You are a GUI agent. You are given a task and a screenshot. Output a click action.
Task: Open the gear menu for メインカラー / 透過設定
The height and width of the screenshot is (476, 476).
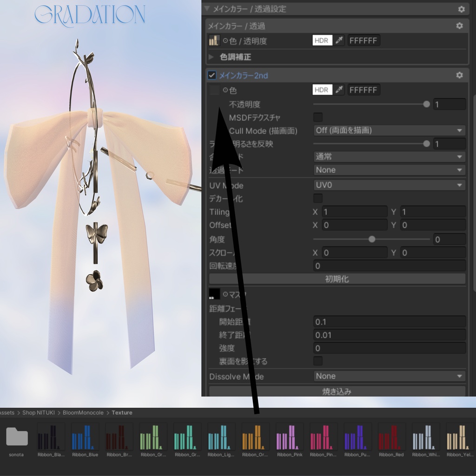click(461, 9)
